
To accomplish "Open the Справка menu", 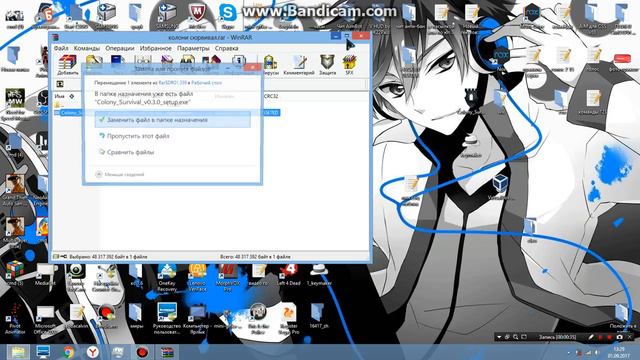I will coord(227,48).
